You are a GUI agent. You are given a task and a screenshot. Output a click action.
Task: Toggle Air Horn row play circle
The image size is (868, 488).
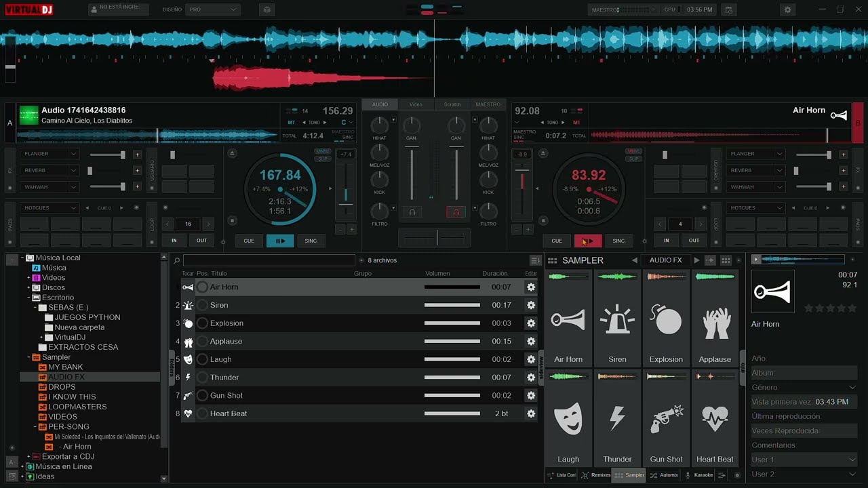(x=202, y=287)
